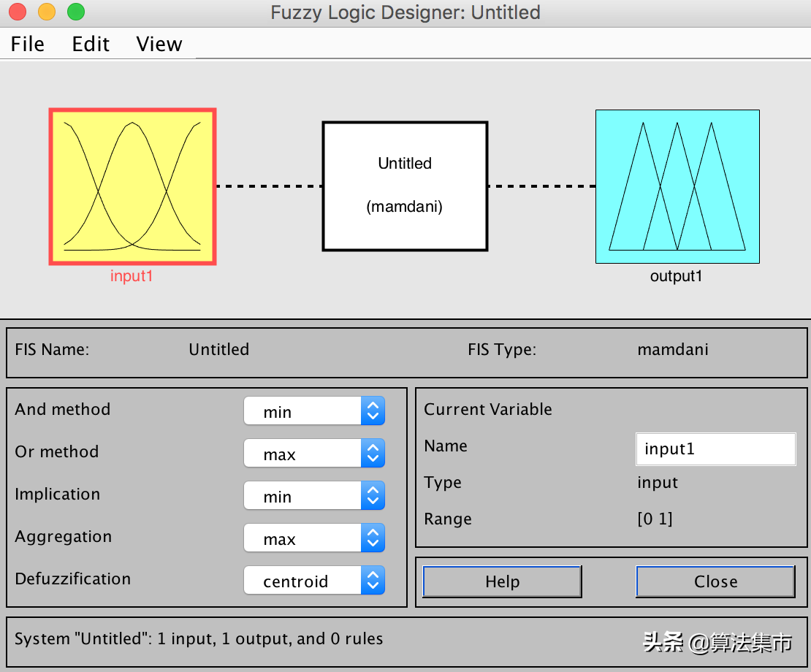Image resolution: width=811 pixels, height=672 pixels.
Task: Click the Type value input
Action: pos(658,483)
